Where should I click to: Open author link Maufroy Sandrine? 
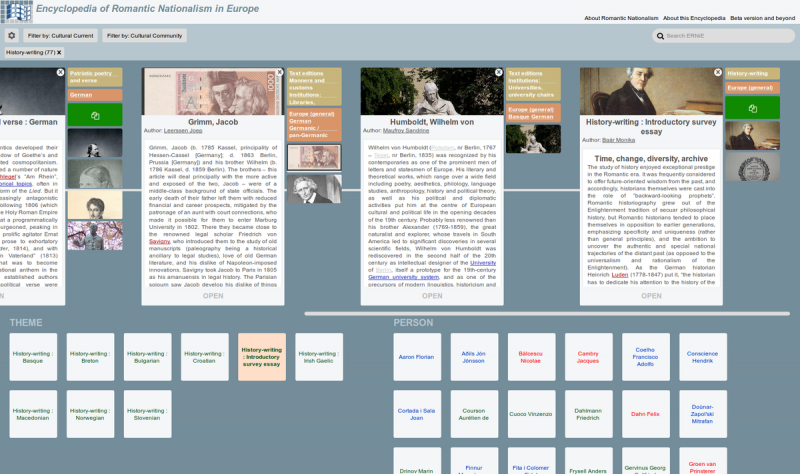pos(406,131)
